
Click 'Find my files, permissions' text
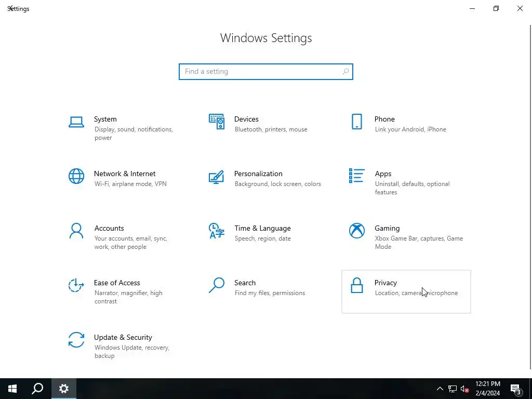coord(270,293)
